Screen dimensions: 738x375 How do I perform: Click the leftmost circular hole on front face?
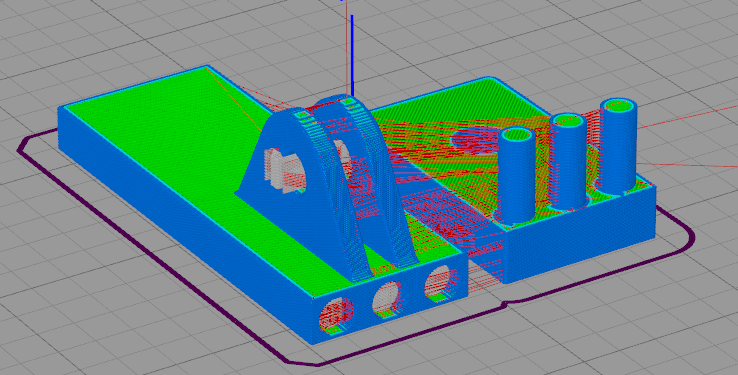click(x=336, y=315)
